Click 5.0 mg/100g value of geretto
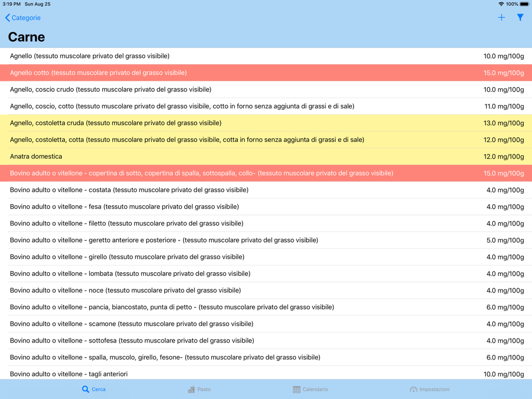Image resolution: width=532 pixels, height=399 pixels. [505, 240]
